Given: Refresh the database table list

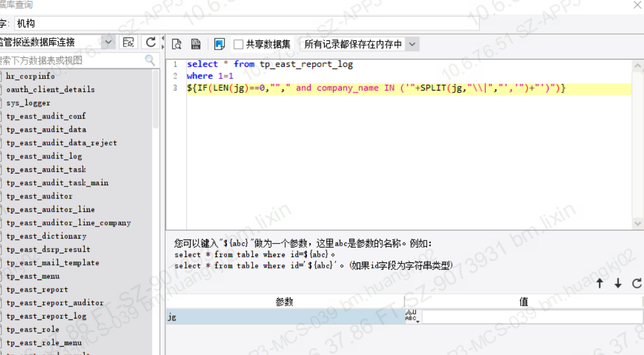Looking at the screenshot, I should coord(151,42).
